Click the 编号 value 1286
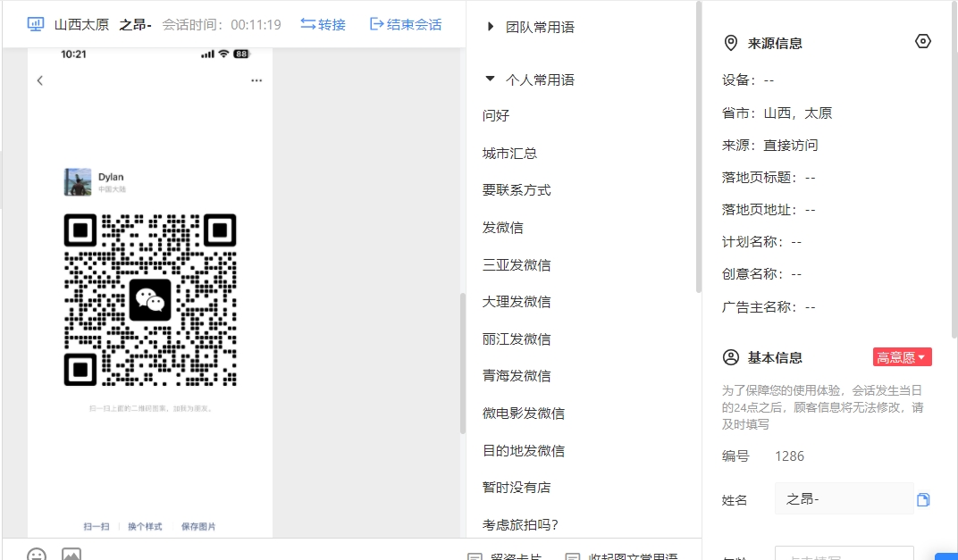This screenshot has height=560, width=958. (x=789, y=456)
